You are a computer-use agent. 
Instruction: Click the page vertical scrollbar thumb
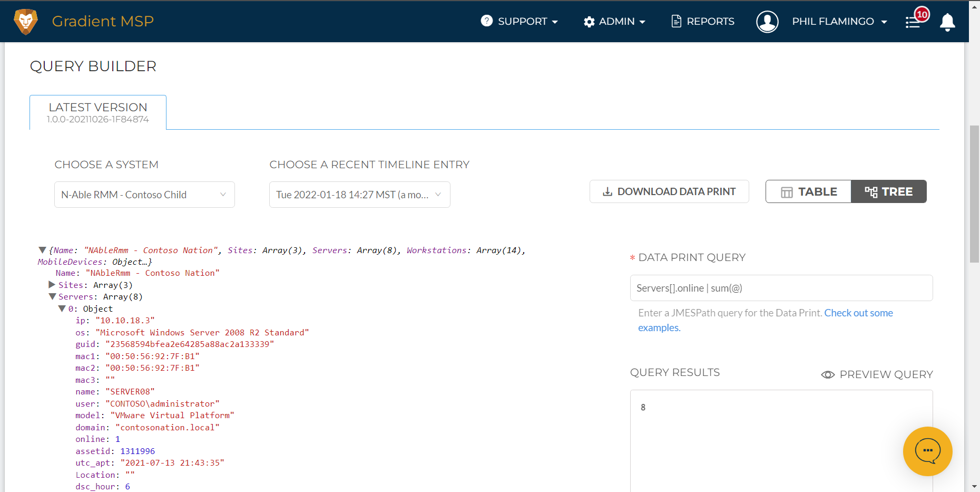coord(975,194)
